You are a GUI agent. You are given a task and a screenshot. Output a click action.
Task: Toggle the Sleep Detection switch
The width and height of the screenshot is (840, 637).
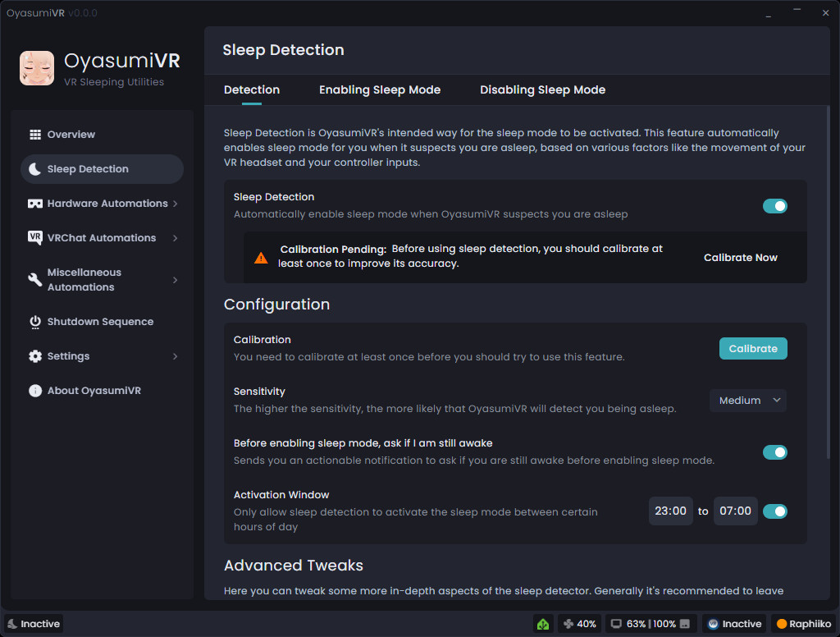click(x=774, y=206)
